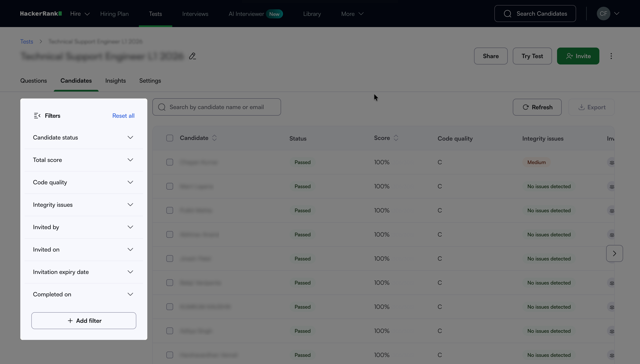Image resolution: width=640 pixels, height=364 pixels.
Task: Expand the Completed on filter
Action: pos(84,294)
